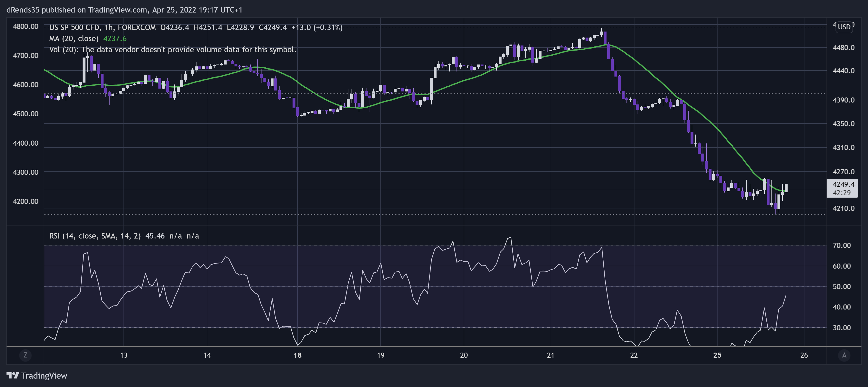Click date 18 on the time axis

point(298,355)
